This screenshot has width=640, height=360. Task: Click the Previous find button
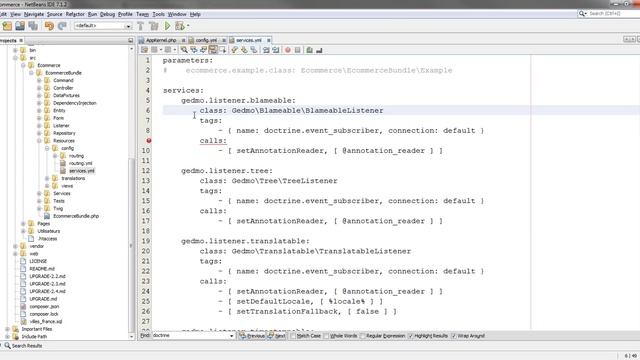pyautogui.click(x=252, y=336)
